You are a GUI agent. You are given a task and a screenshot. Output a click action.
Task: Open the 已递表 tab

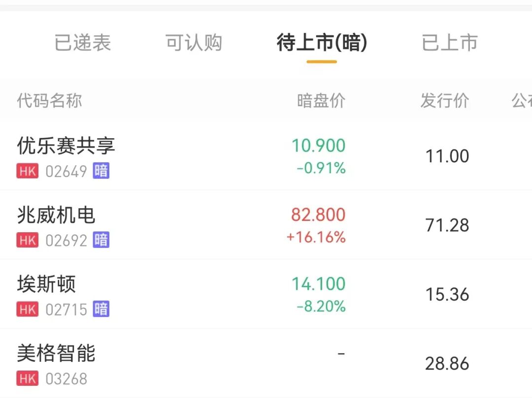(83, 43)
